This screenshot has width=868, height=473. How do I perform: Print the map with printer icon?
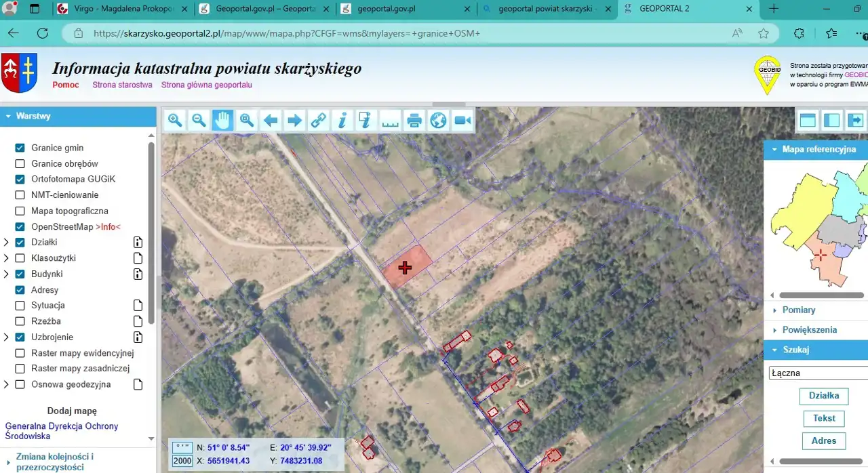tap(414, 121)
